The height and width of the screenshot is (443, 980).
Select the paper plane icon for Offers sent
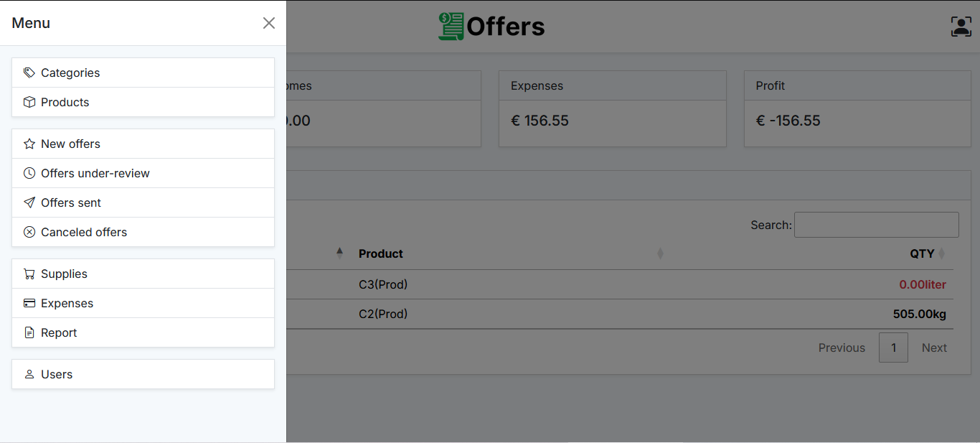[29, 202]
